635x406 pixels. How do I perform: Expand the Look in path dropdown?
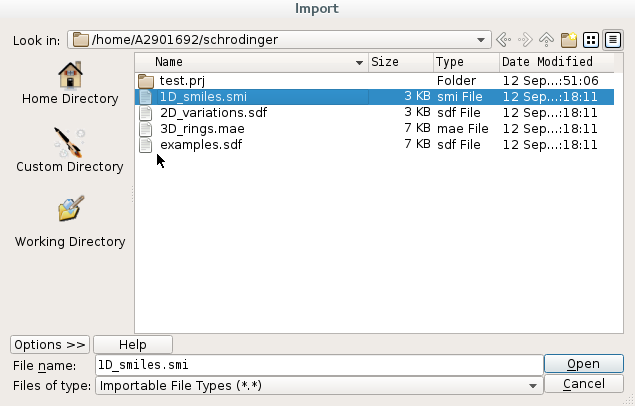pos(483,40)
